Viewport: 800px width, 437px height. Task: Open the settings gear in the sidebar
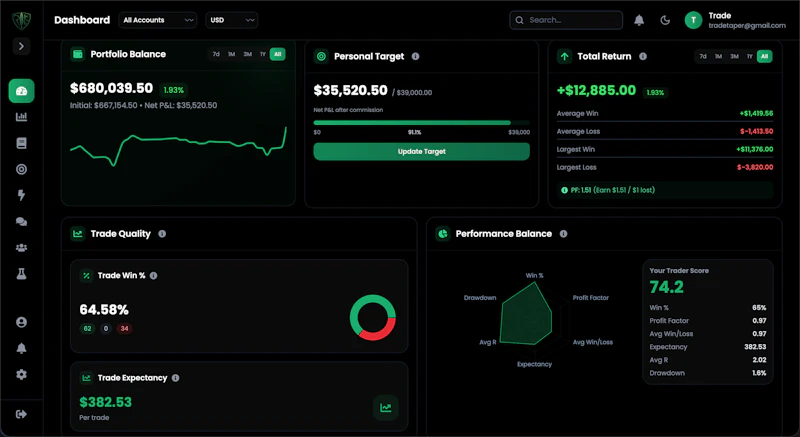pos(21,374)
